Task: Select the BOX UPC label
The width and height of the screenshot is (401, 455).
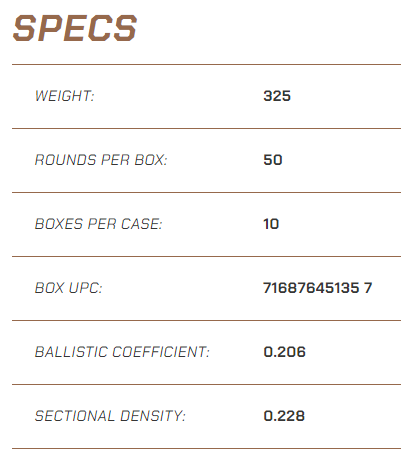Action: coord(68,288)
